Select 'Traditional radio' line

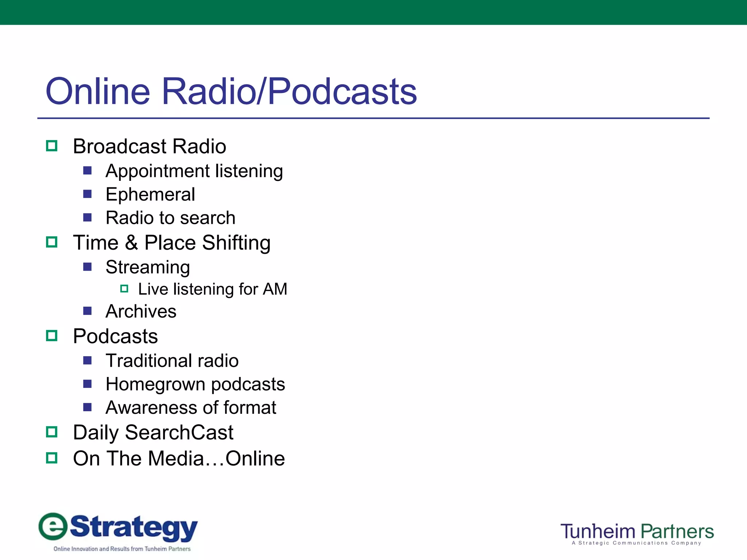(172, 361)
